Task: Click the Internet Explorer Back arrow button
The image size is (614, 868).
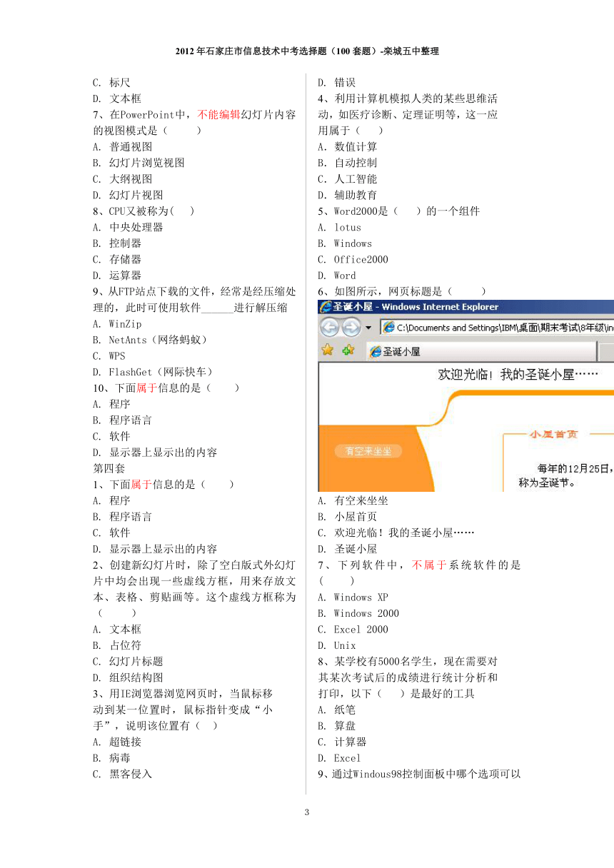Action: (x=329, y=328)
